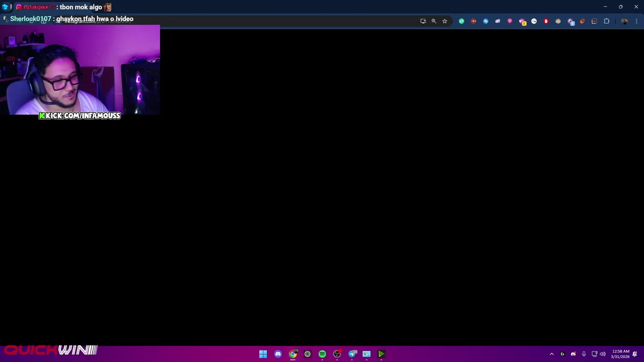This screenshot has width=644, height=362.
Task: Open the green arrow app in taskbar
Action: tap(381, 354)
